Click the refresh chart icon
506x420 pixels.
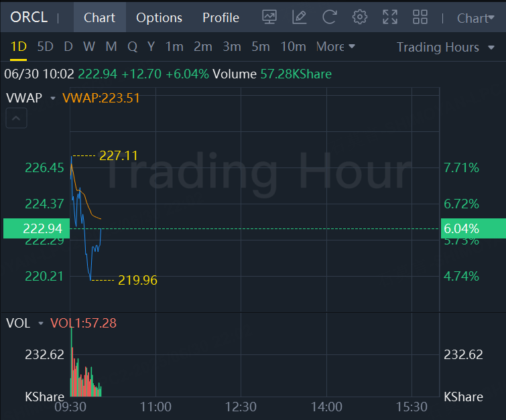click(330, 17)
